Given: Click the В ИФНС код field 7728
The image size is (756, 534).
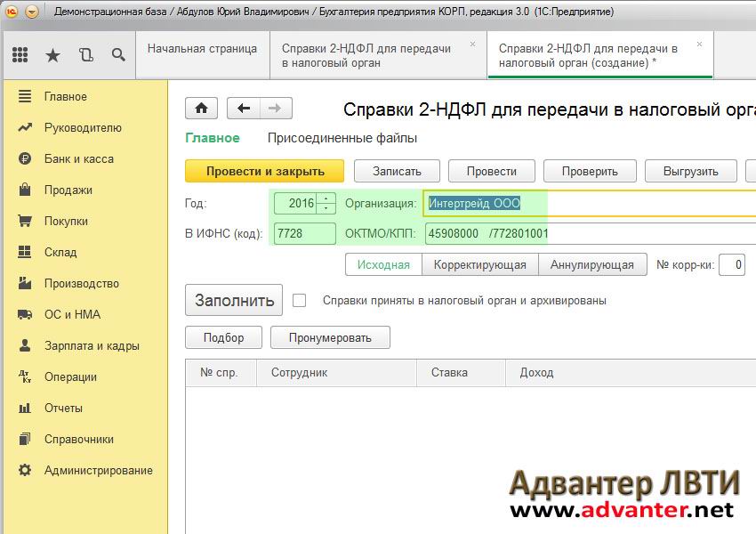Looking at the screenshot, I should 305,233.
